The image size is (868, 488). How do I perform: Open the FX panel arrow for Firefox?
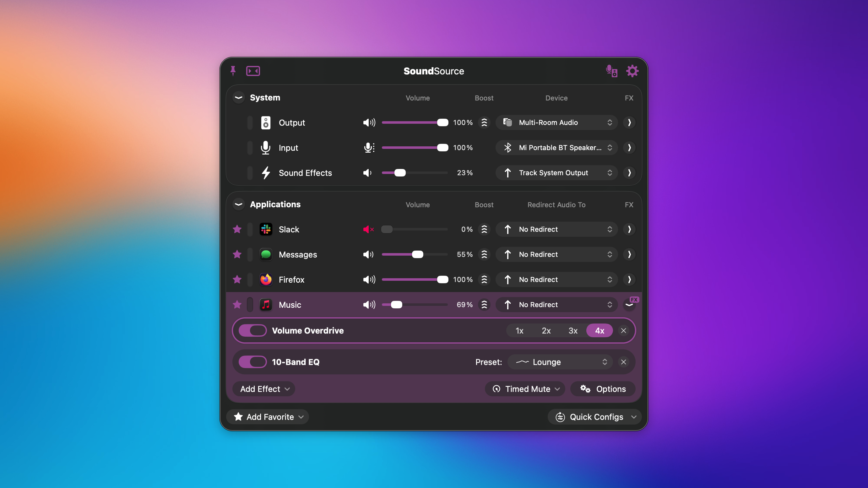pos(629,279)
